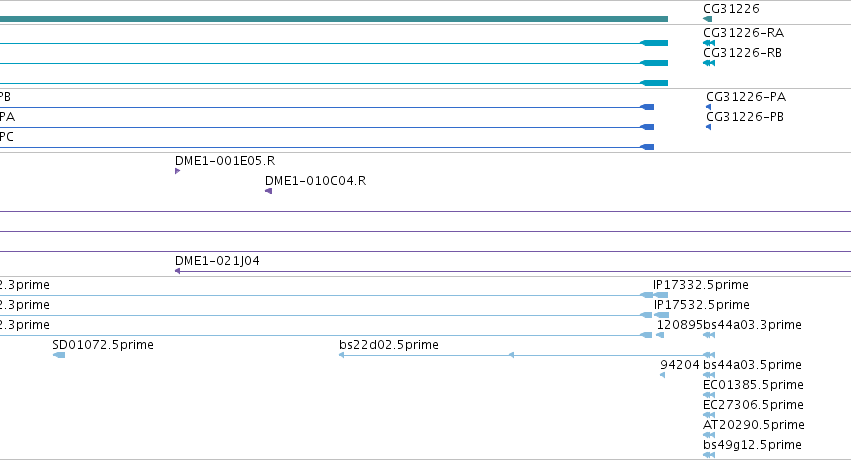Click the exon glyph beneath SD01072.5prime
The image size is (851, 460).
click(x=59, y=355)
